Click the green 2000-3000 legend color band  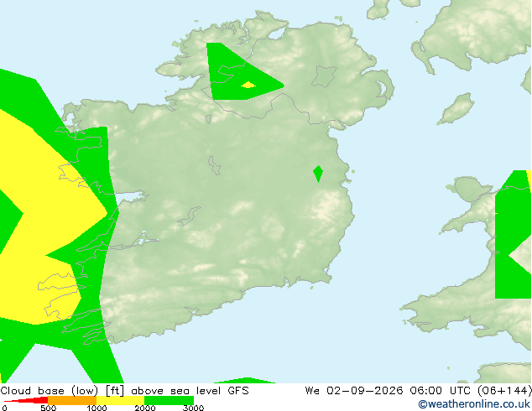click(169, 400)
